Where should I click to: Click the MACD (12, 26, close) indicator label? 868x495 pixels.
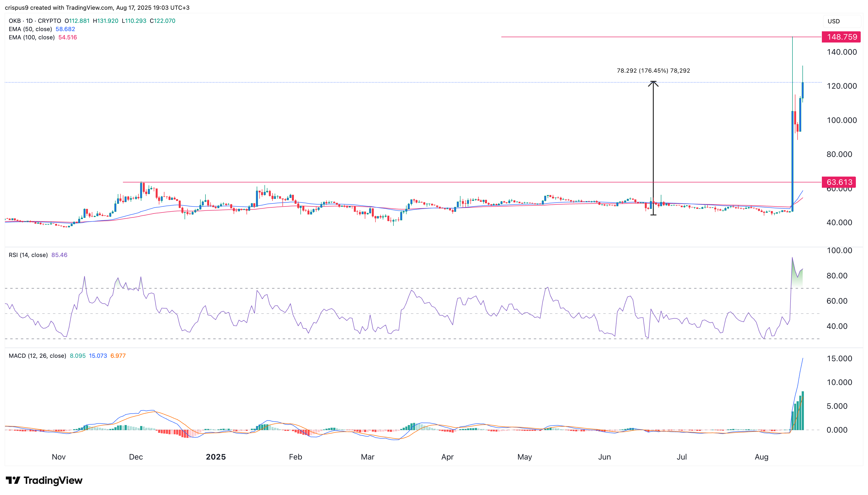[x=37, y=356]
